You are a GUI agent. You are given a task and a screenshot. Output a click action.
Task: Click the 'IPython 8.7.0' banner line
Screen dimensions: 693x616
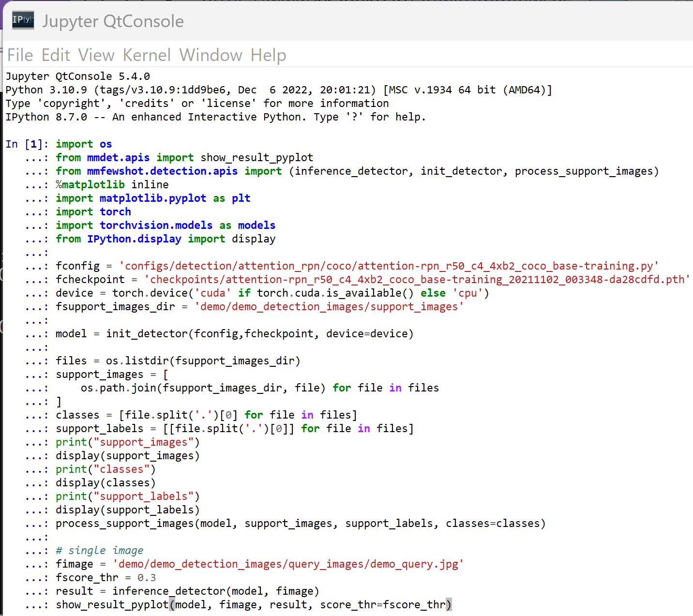(x=216, y=117)
